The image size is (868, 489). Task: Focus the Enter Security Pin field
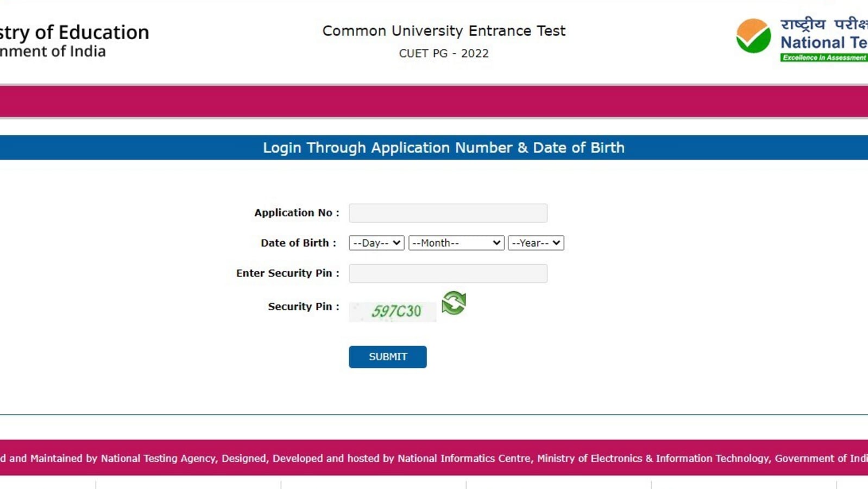[448, 273]
